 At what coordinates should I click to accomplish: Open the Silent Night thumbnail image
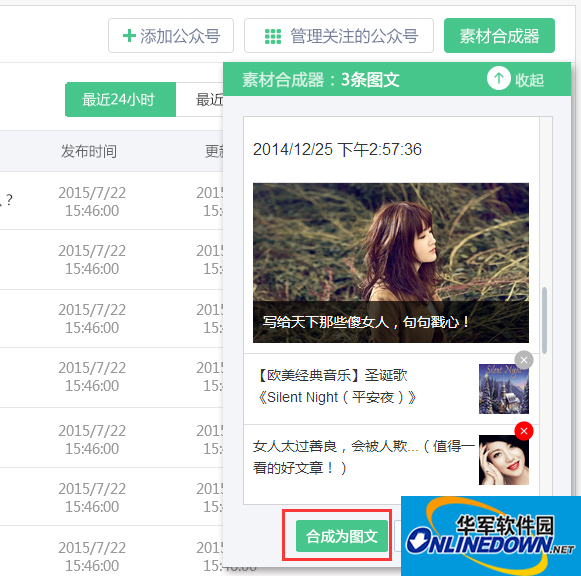point(504,389)
